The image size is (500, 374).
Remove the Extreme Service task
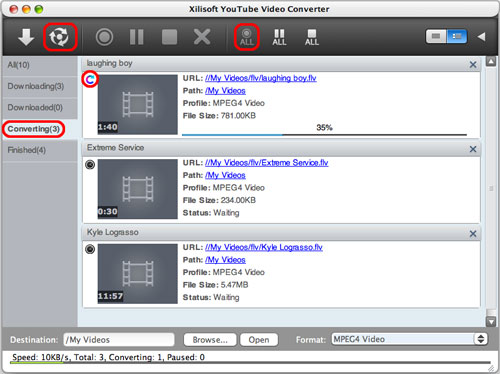[x=473, y=149]
